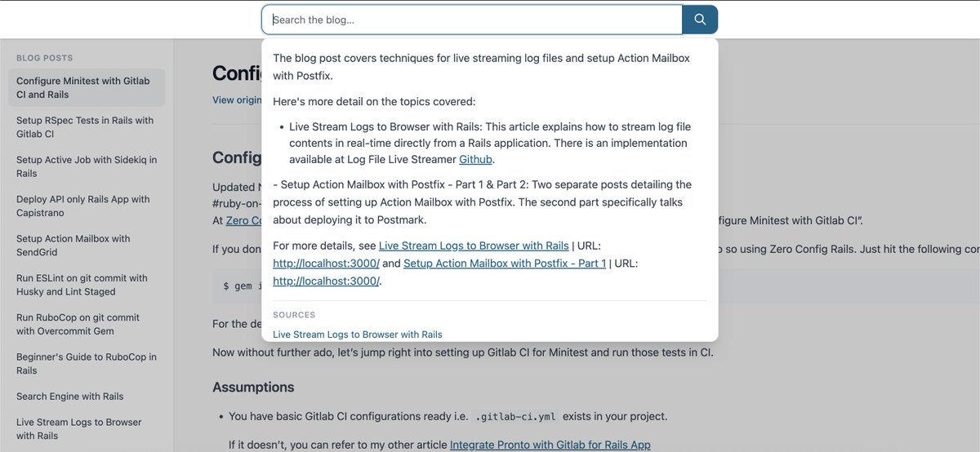Open 'Configure Minitest with Gitlab CI and Rails' post
980x452 pixels.
coord(87,87)
